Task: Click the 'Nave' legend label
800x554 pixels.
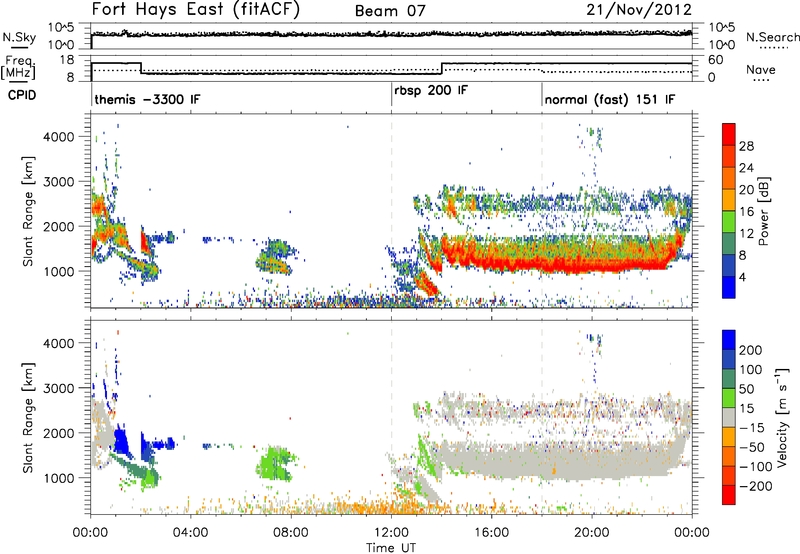Action: [x=760, y=69]
